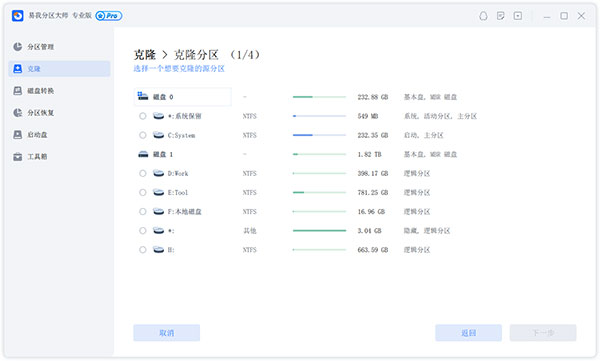
Task: Click the 232.35 GB size value
Action: [x=373, y=135]
